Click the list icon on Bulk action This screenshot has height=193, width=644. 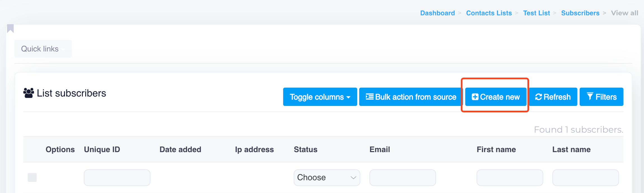370,97
